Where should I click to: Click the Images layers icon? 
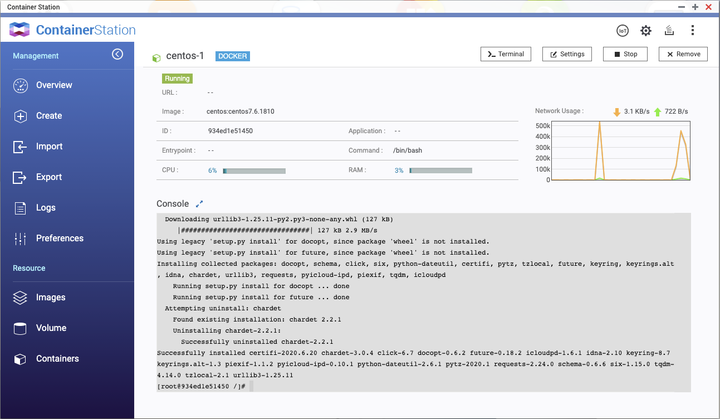click(20, 298)
